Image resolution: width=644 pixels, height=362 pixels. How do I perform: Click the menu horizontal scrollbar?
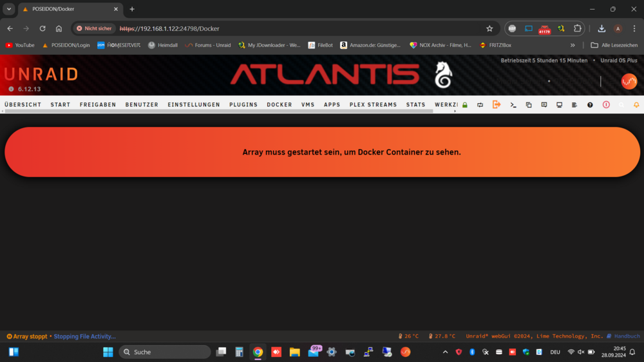pos(218,111)
